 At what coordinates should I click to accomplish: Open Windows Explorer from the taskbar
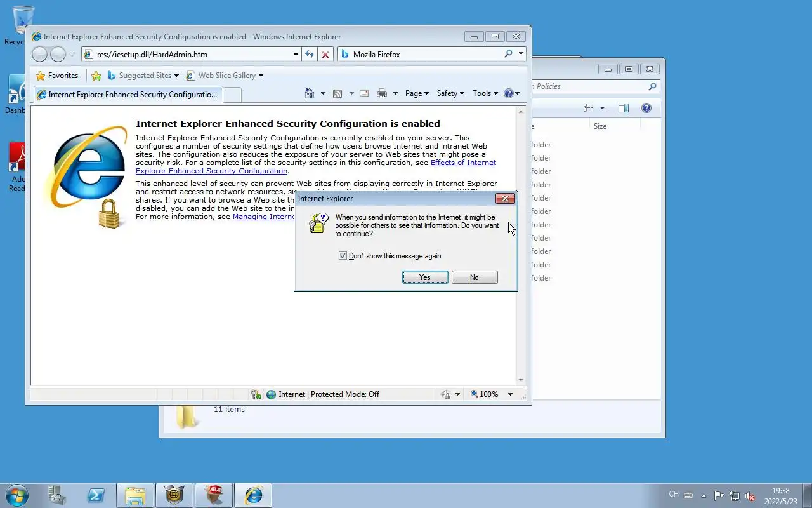134,495
